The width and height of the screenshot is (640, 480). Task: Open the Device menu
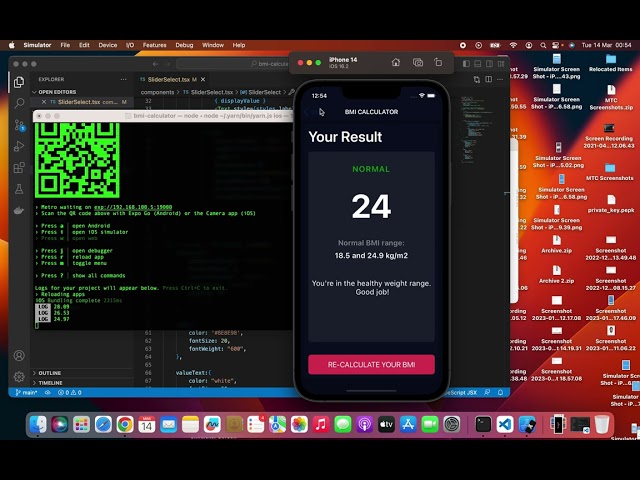pyautogui.click(x=108, y=45)
